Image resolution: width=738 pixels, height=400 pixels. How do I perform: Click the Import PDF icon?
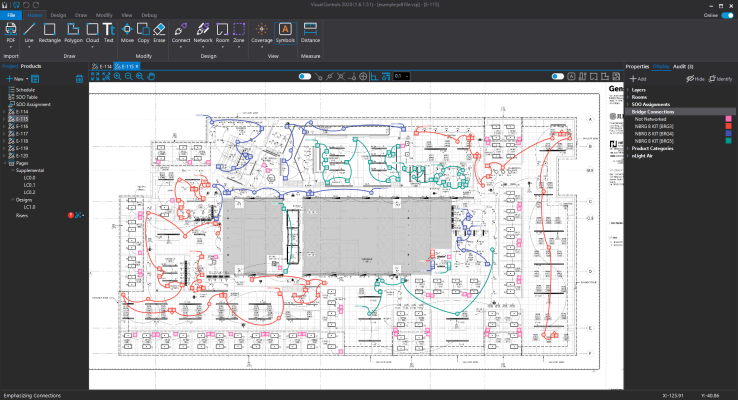tap(11, 33)
